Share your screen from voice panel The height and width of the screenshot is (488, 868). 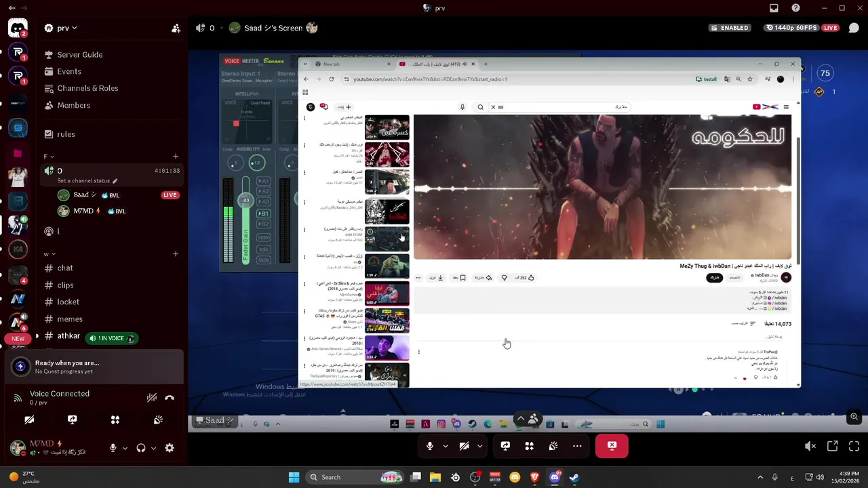pos(72,420)
